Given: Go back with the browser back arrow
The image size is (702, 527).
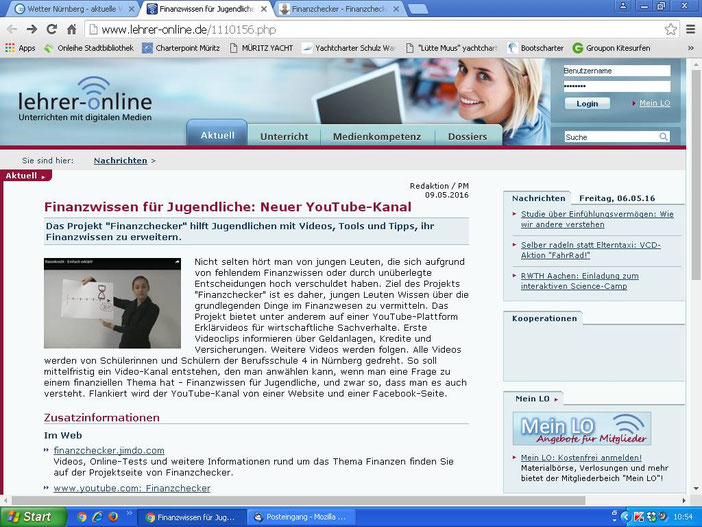Looking at the screenshot, I should [x=12, y=30].
